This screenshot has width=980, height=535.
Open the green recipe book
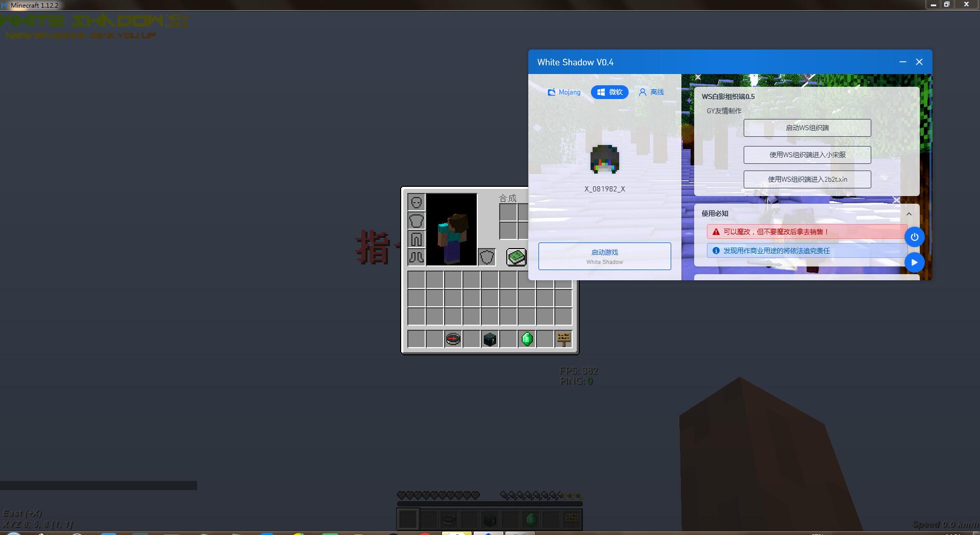[x=516, y=257]
